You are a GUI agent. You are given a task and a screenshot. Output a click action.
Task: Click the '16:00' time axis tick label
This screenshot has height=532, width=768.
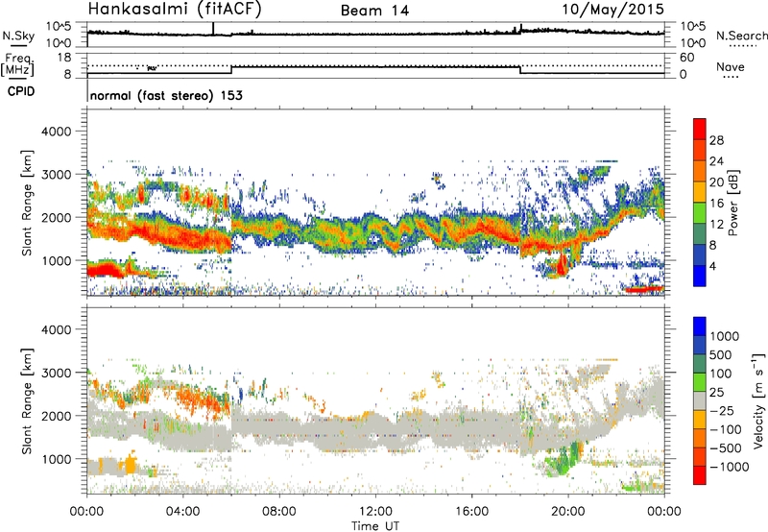(471, 512)
